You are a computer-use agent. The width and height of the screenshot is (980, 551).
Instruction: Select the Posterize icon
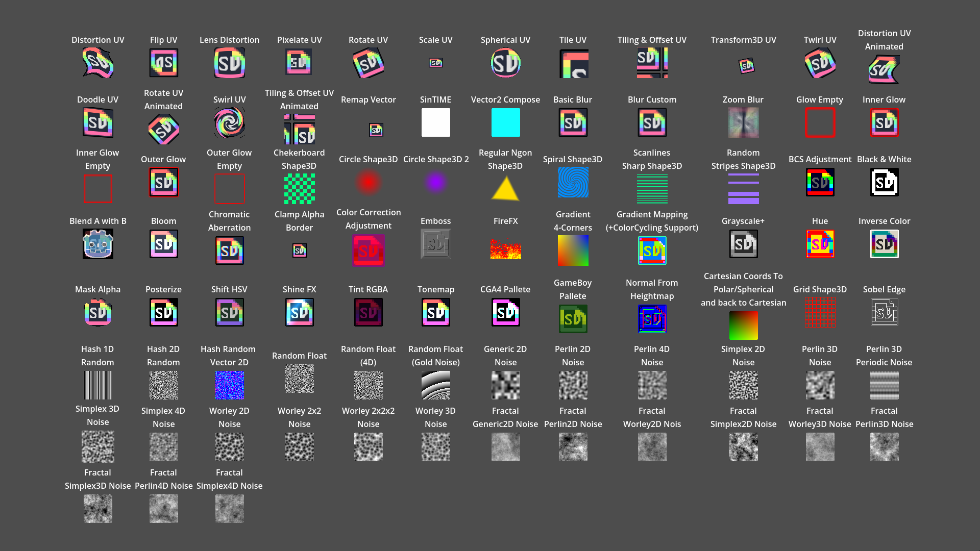point(163,312)
